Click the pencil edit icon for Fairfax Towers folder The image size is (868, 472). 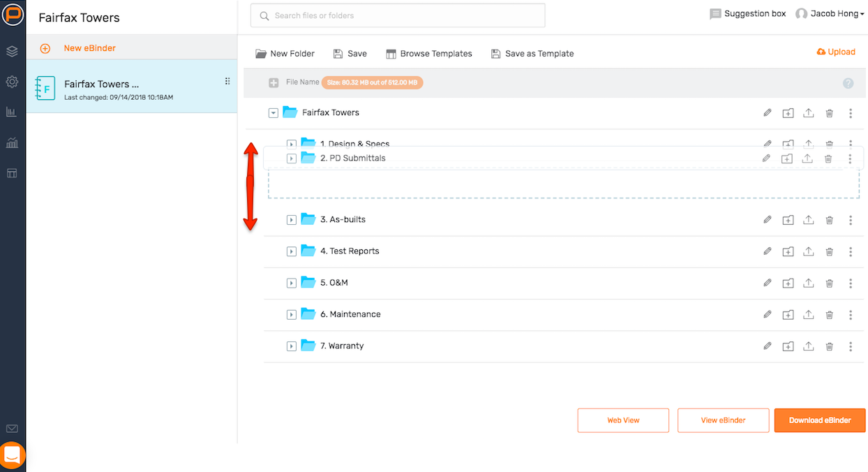tap(768, 112)
